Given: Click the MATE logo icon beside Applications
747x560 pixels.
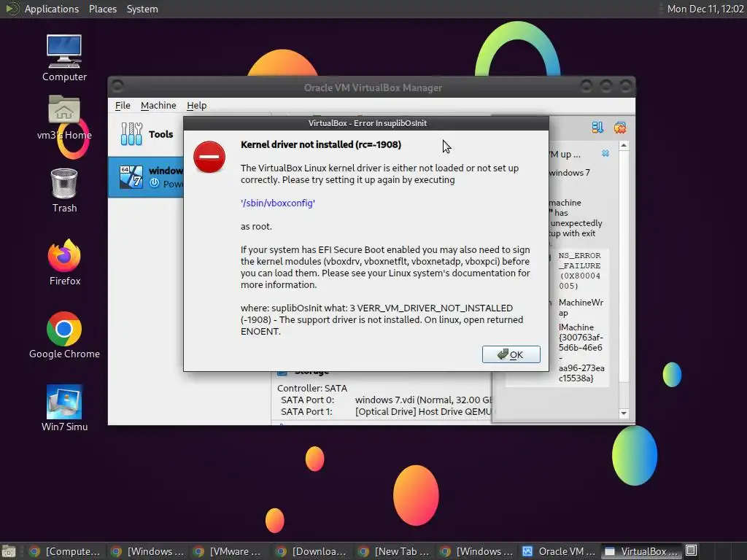Looking at the screenshot, I should click(x=12, y=9).
